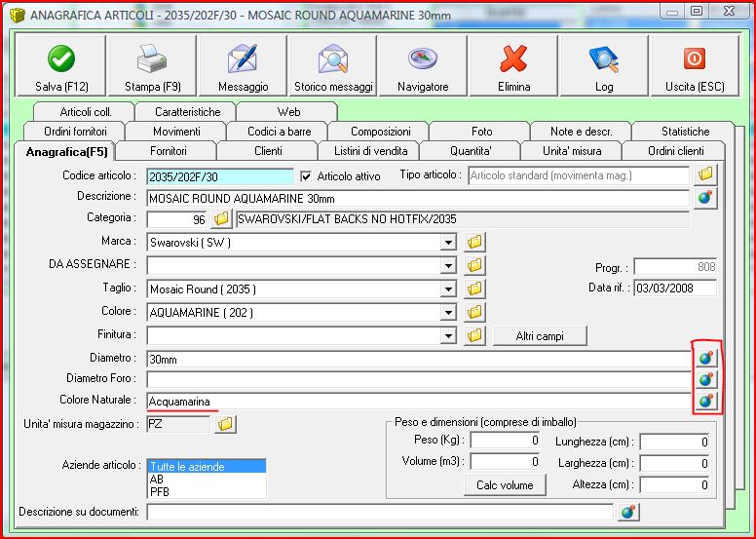Image resolution: width=756 pixels, height=539 pixels.
Task: Expand the DA ASSEGNARE dropdown arrow
Action: pyautogui.click(x=448, y=265)
